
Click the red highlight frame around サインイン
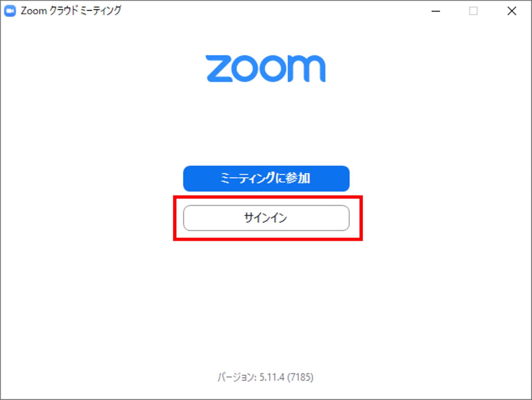coord(268,197)
